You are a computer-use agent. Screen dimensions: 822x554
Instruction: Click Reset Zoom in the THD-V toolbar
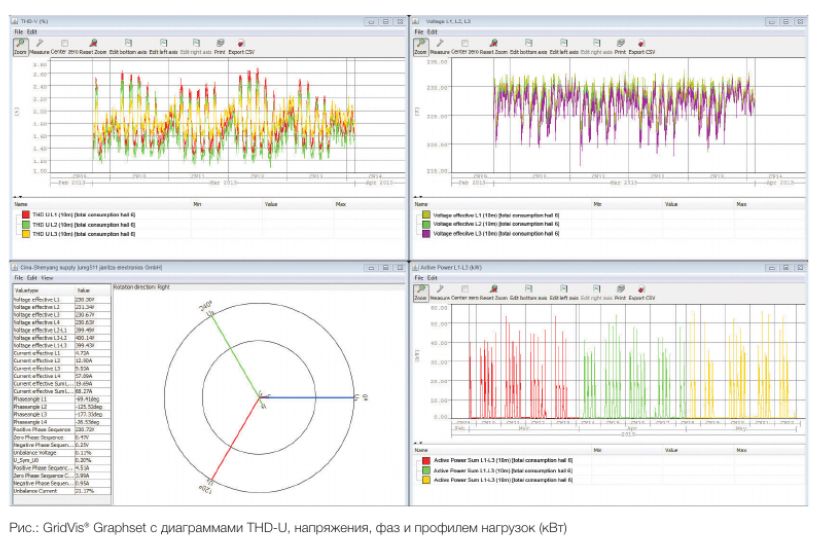point(93,46)
